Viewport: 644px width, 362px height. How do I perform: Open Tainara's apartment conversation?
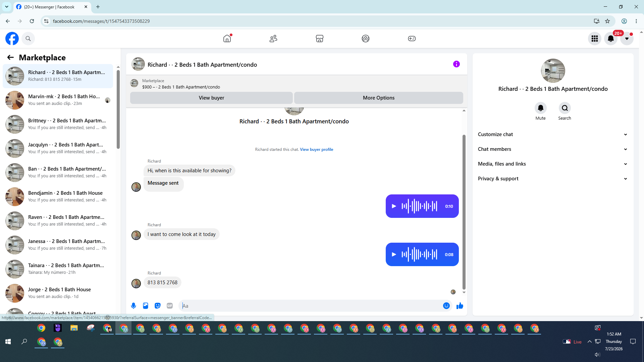58,269
